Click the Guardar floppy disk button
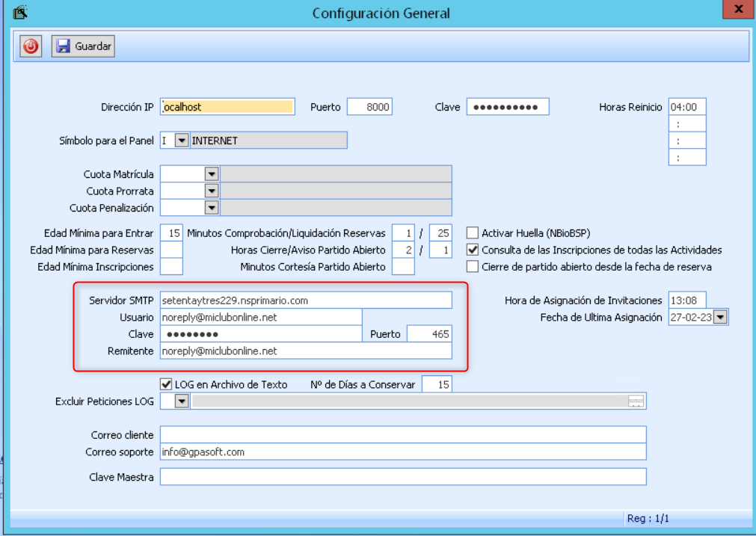This screenshot has width=756, height=536. tap(83, 46)
